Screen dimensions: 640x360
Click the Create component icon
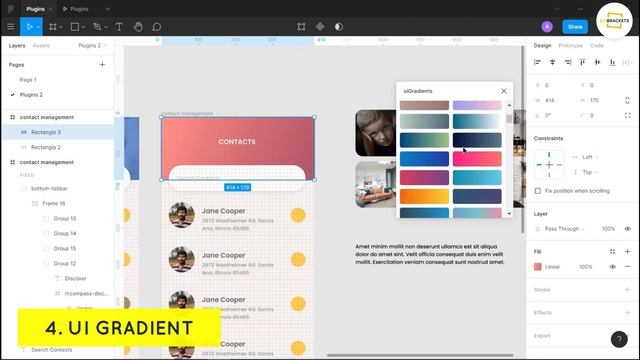pyautogui.click(x=320, y=27)
